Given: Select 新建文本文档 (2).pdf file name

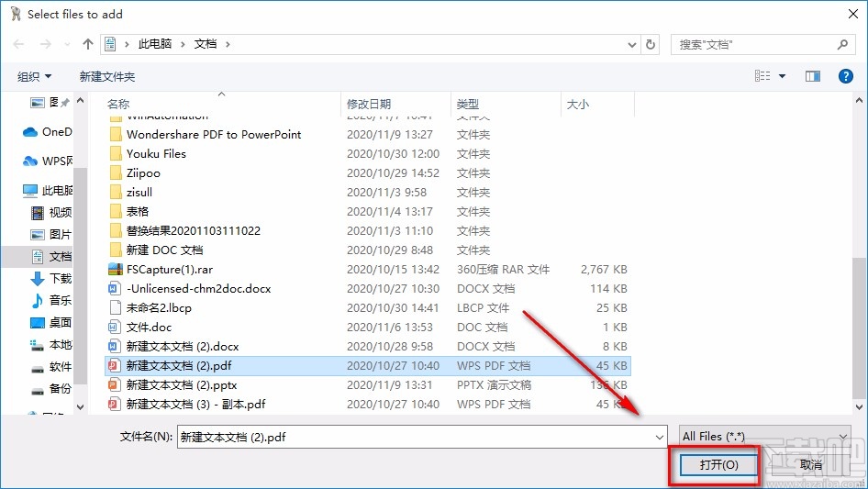Looking at the screenshot, I should (179, 366).
